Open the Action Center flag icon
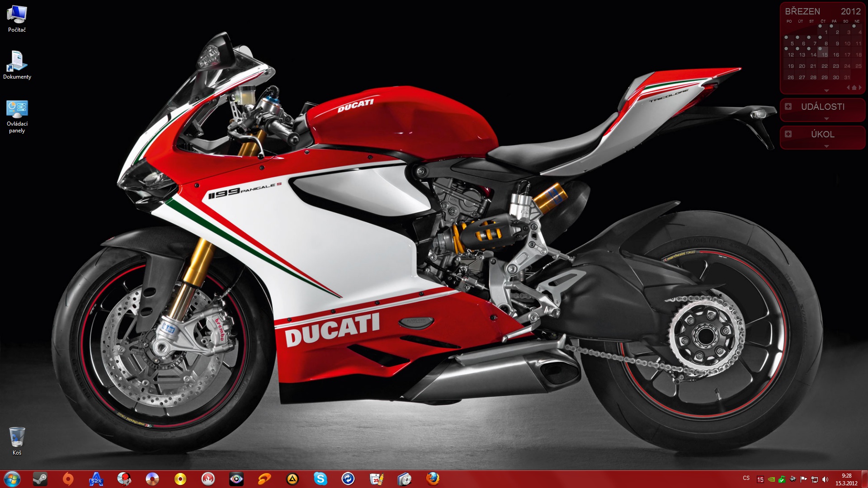Viewport: 868px width, 488px height. coord(803,479)
